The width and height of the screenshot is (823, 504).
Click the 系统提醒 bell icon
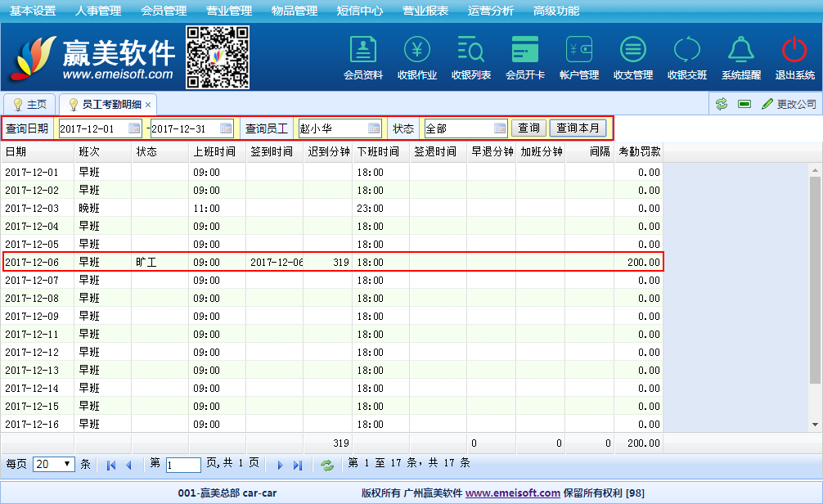coord(741,51)
